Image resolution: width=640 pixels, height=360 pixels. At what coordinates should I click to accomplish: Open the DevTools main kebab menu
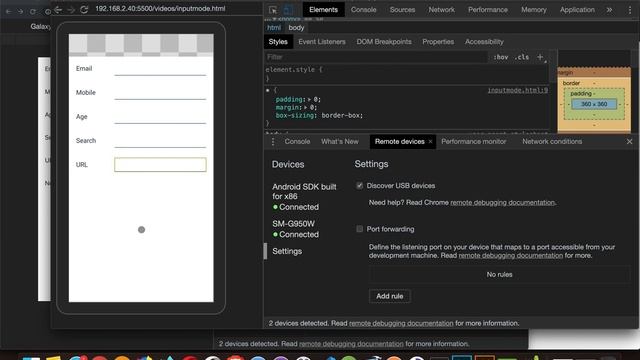click(x=630, y=10)
